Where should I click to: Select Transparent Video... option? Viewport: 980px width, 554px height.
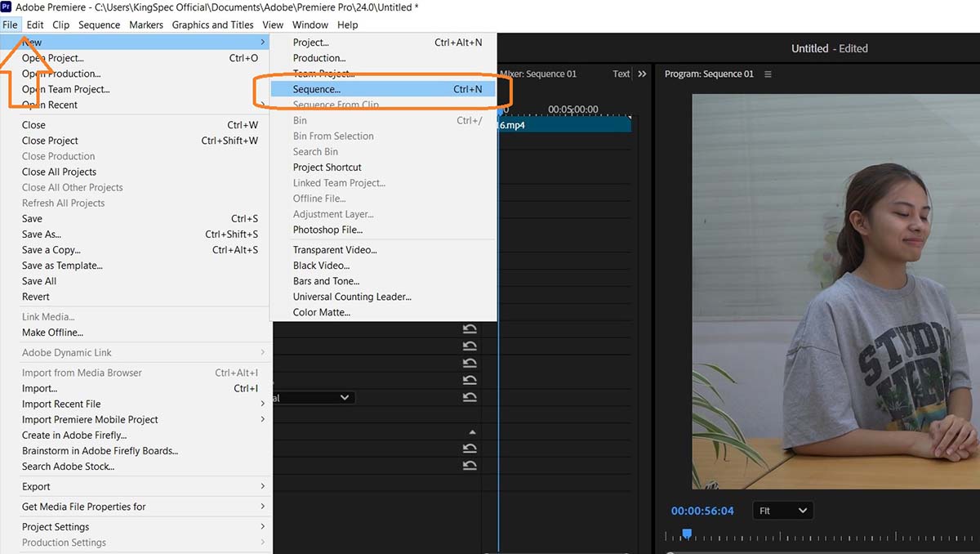[x=383, y=250]
